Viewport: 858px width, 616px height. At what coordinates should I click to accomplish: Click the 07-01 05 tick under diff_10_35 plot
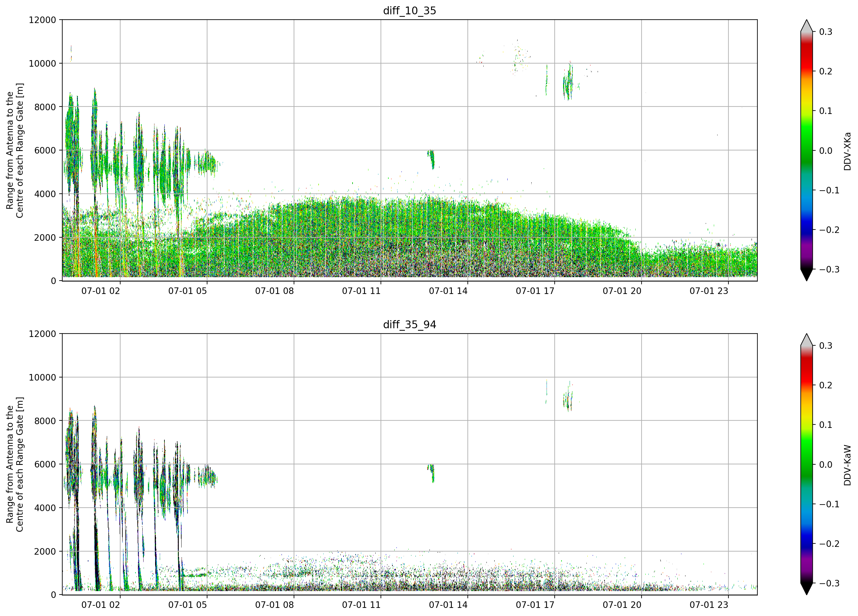coord(188,291)
